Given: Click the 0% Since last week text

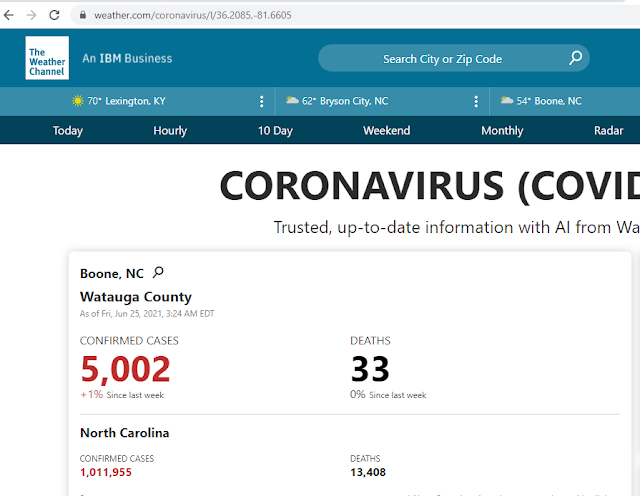Looking at the screenshot, I should [388, 395].
